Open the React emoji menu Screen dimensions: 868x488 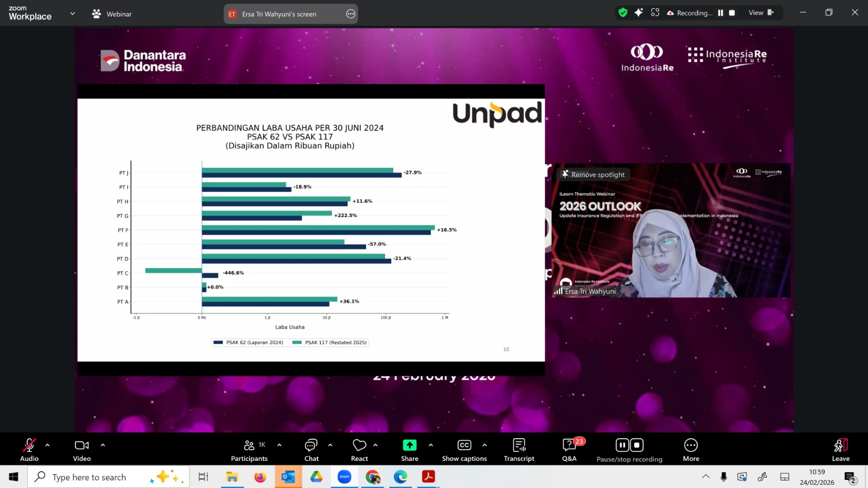pos(359,450)
